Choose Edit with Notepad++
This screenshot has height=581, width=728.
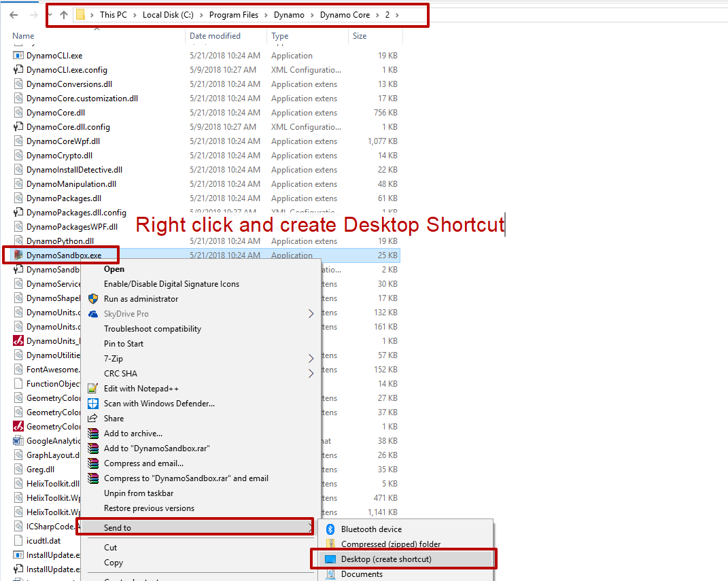pyautogui.click(x=141, y=389)
